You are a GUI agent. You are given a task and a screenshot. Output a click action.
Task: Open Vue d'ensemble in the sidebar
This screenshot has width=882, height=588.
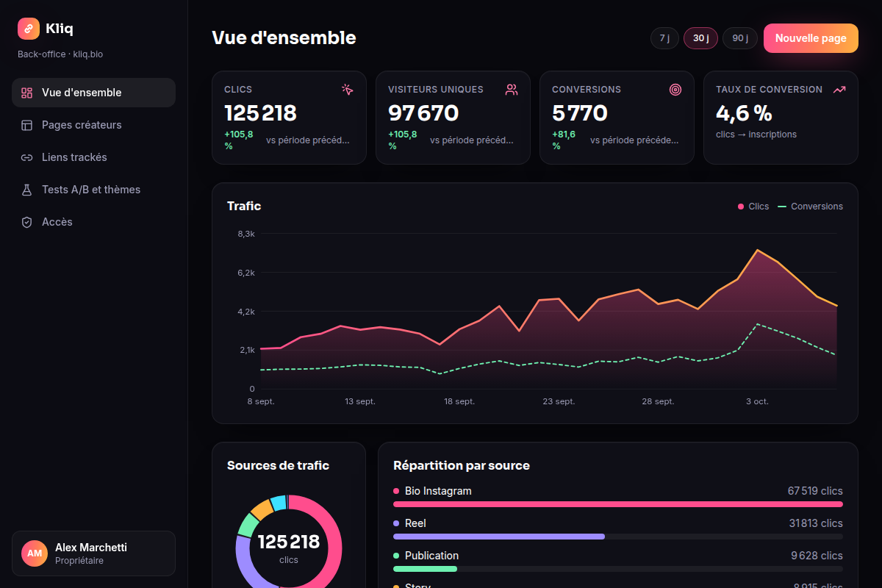93,93
